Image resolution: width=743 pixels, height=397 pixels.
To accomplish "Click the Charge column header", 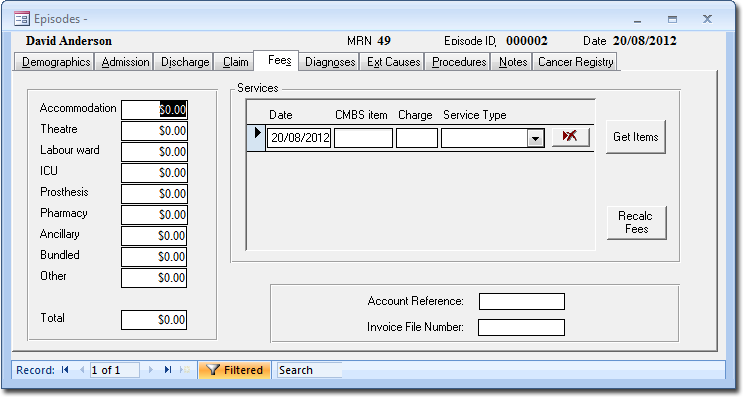I will (415, 115).
